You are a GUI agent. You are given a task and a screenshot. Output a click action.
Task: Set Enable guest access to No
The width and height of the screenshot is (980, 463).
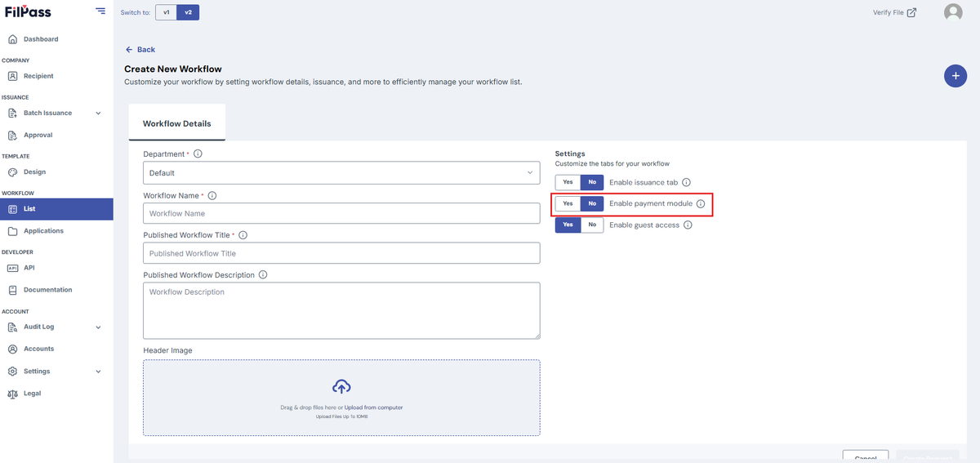(592, 225)
